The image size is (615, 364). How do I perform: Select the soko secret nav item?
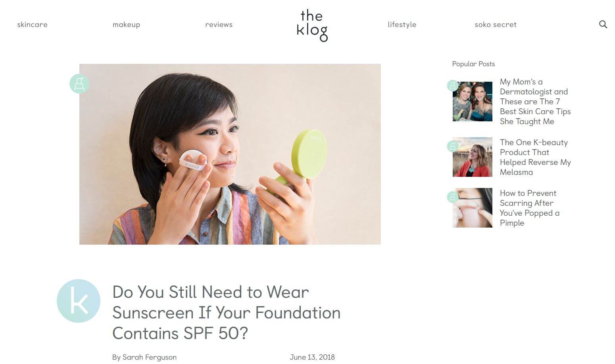(x=496, y=25)
